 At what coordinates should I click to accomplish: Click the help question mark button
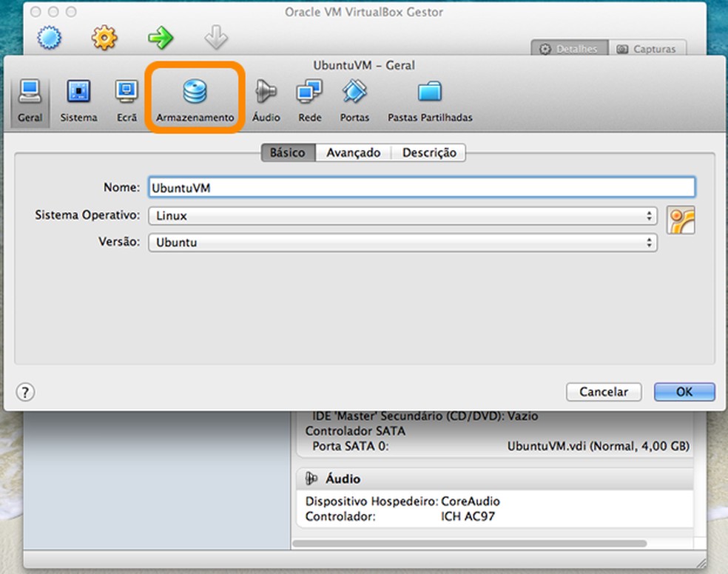pos(26,392)
